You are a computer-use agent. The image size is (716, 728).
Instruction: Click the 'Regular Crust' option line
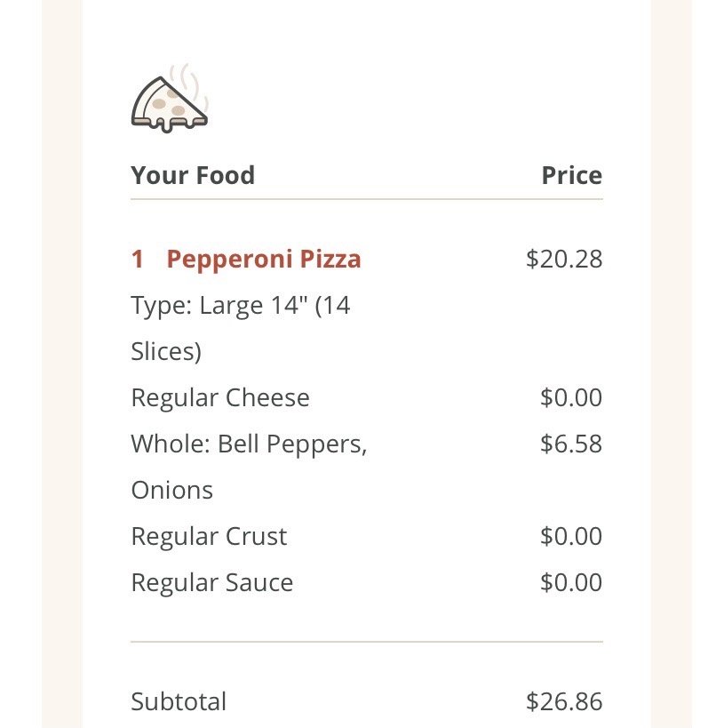click(209, 536)
